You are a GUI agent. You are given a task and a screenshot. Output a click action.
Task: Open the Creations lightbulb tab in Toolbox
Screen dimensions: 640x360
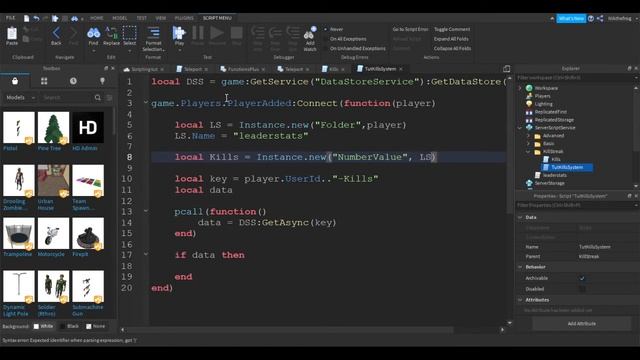pos(102,81)
